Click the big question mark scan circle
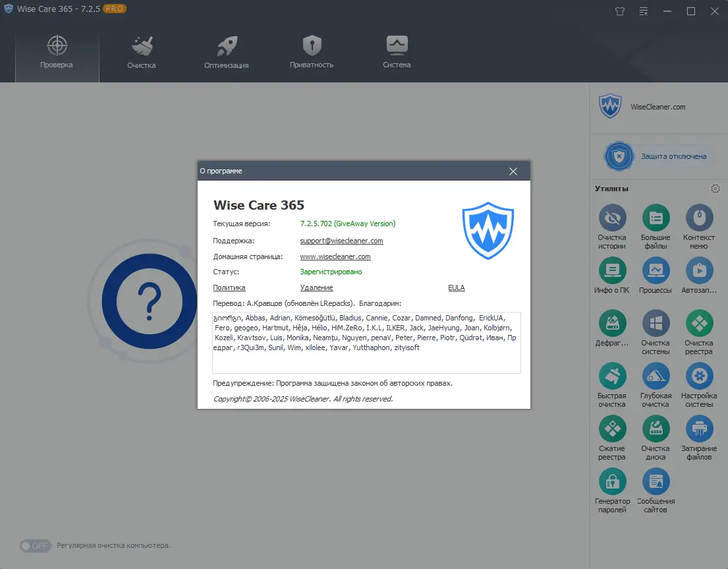728x569 pixels. [x=149, y=302]
